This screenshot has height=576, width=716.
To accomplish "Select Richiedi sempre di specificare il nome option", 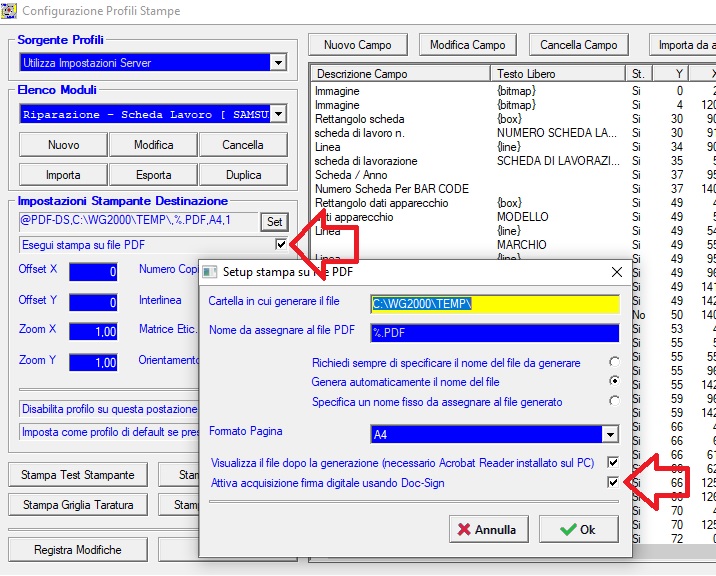I will pyautogui.click(x=613, y=361).
